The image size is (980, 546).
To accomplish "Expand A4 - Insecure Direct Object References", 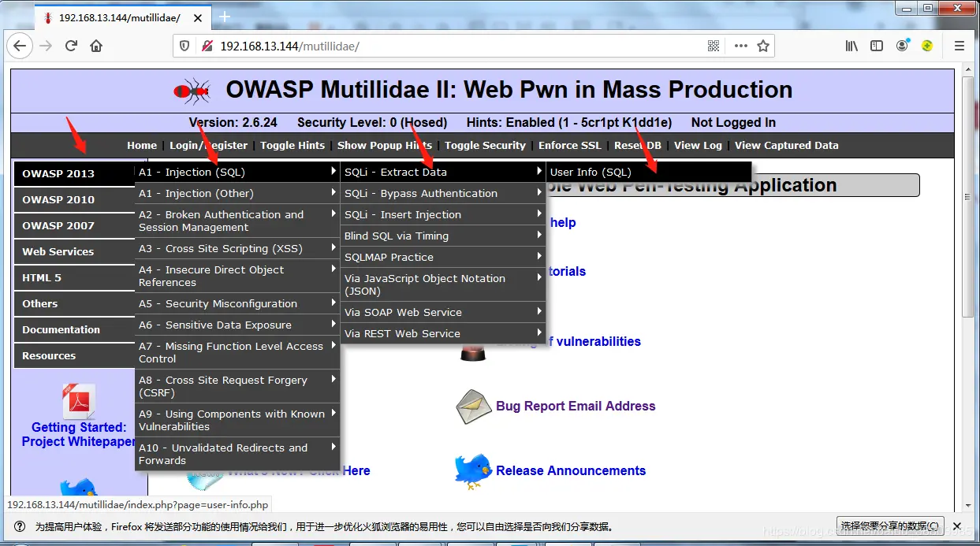I will (237, 276).
